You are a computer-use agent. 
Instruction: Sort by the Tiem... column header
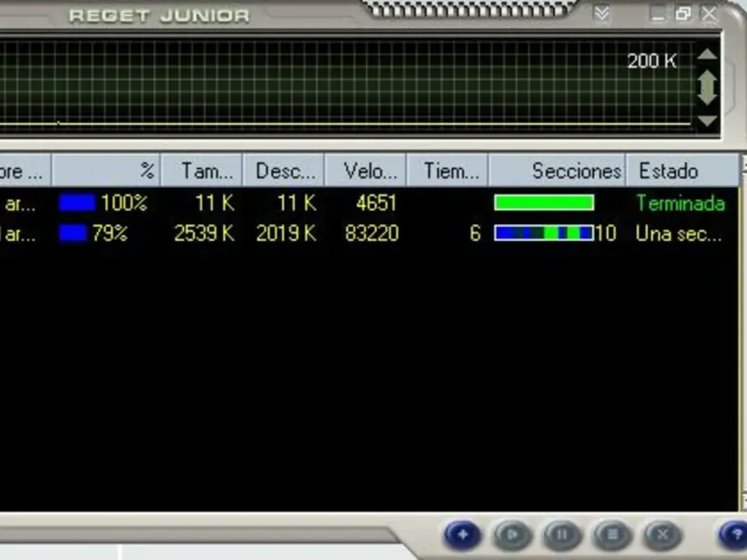pyautogui.click(x=447, y=170)
